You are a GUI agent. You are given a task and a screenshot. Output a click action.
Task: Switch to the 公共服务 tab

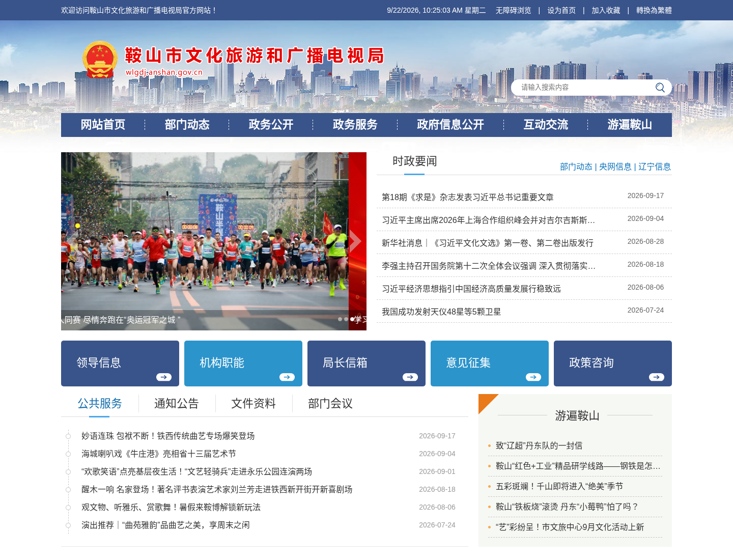tap(100, 404)
